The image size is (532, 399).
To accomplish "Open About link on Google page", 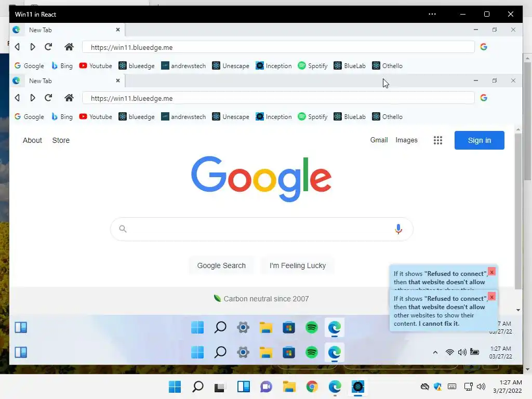I will (32, 140).
